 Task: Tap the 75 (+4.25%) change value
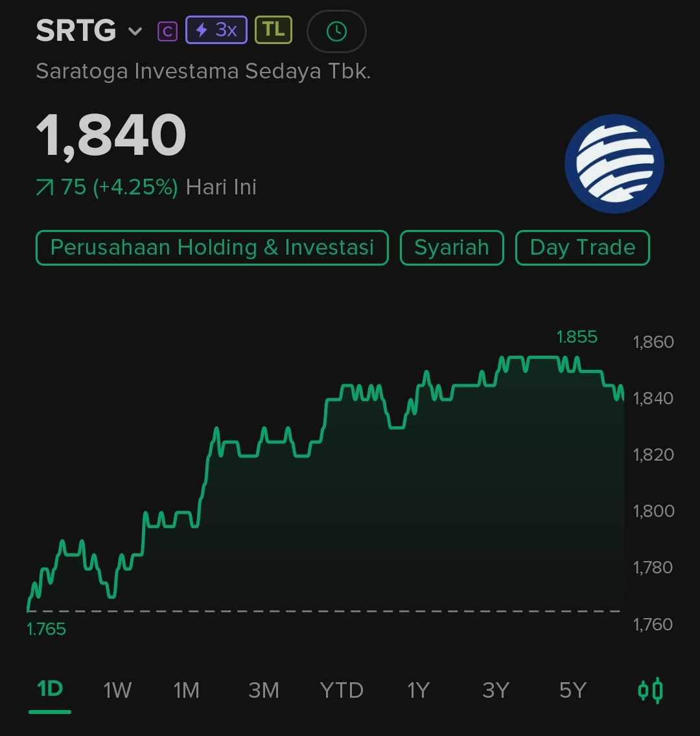click(119, 187)
